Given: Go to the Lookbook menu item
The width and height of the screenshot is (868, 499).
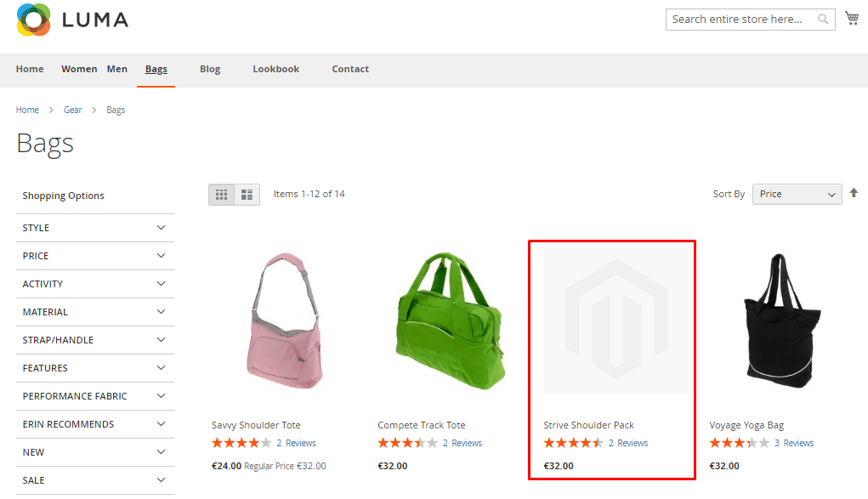Looking at the screenshot, I should (x=275, y=69).
